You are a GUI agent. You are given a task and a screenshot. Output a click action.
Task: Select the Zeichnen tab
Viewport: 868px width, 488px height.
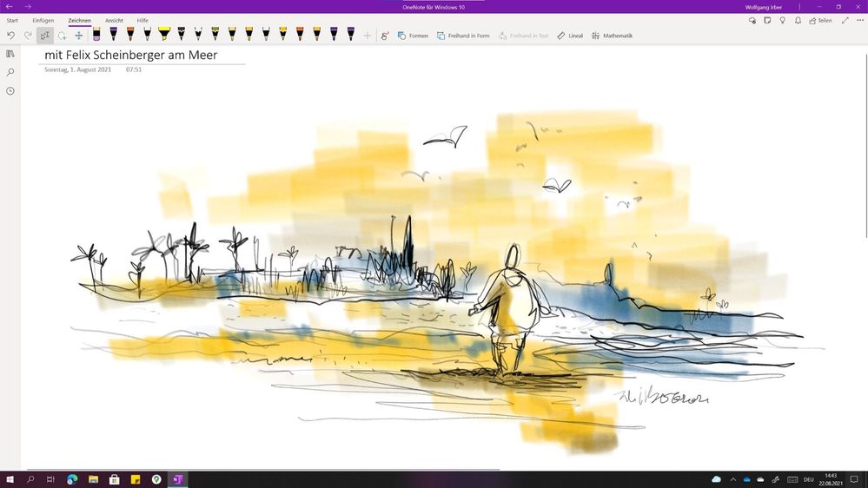click(80, 21)
